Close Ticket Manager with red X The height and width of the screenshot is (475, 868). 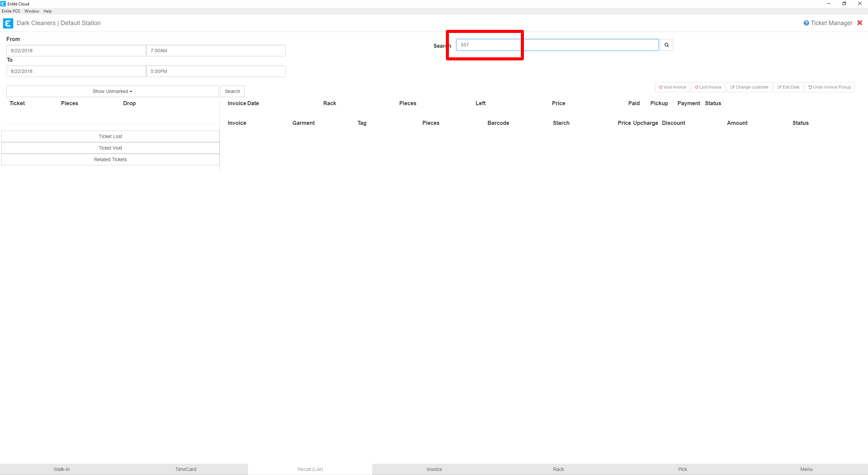(x=860, y=23)
